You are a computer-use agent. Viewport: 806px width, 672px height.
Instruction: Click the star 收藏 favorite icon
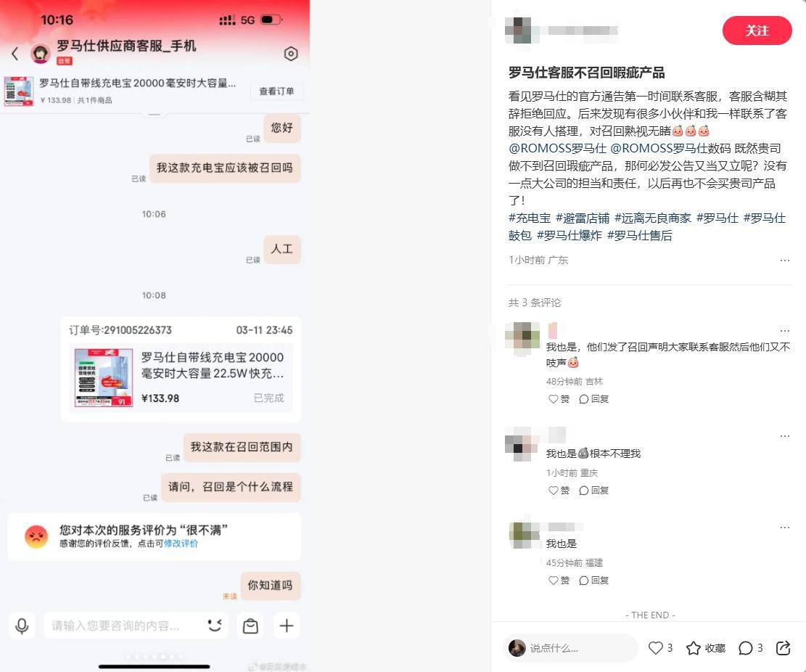tap(694, 648)
